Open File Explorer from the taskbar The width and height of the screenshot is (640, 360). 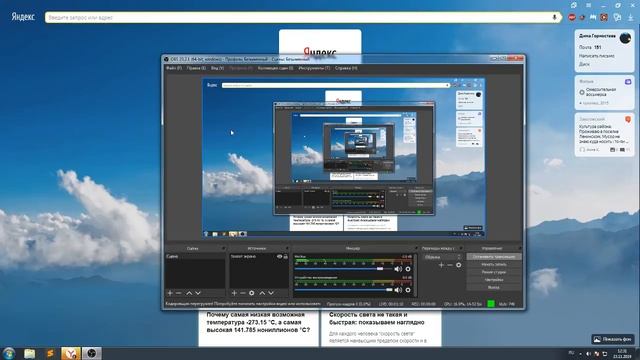29,353
